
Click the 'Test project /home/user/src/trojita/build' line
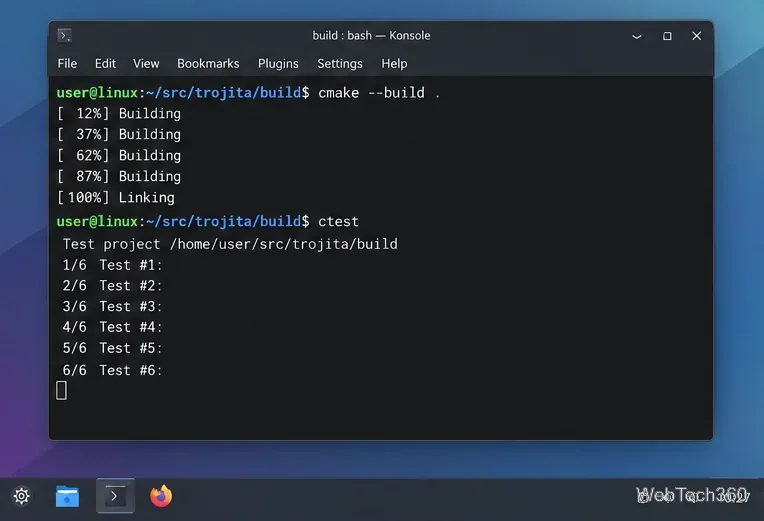230,244
